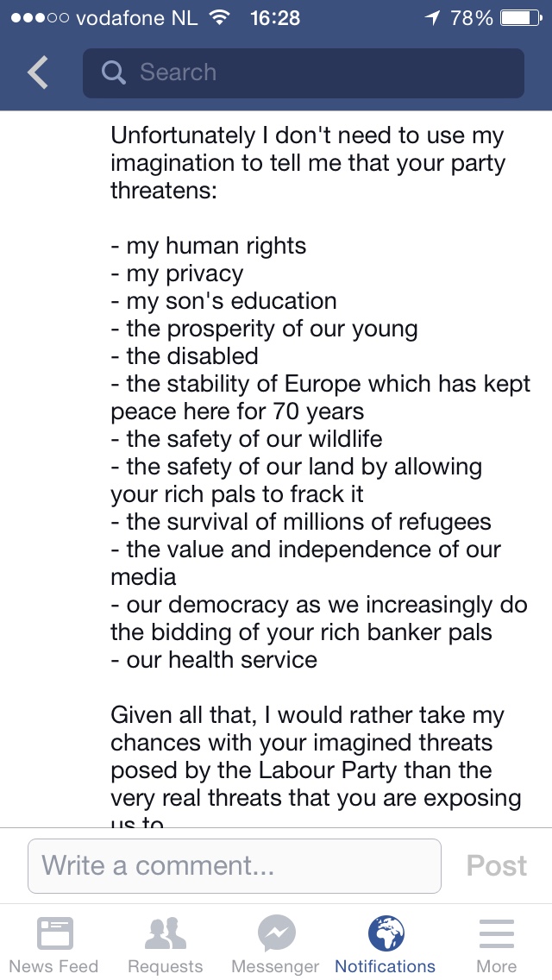552x980 pixels.
Task: Tap the battery icon in status bar
Action: click(x=520, y=17)
